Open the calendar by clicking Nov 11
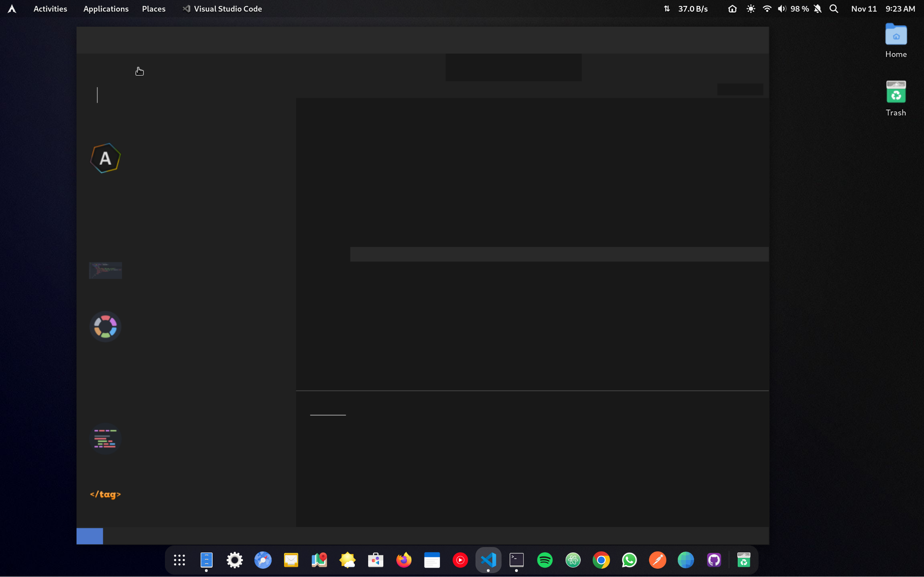This screenshot has width=924, height=577. coord(863,8)
